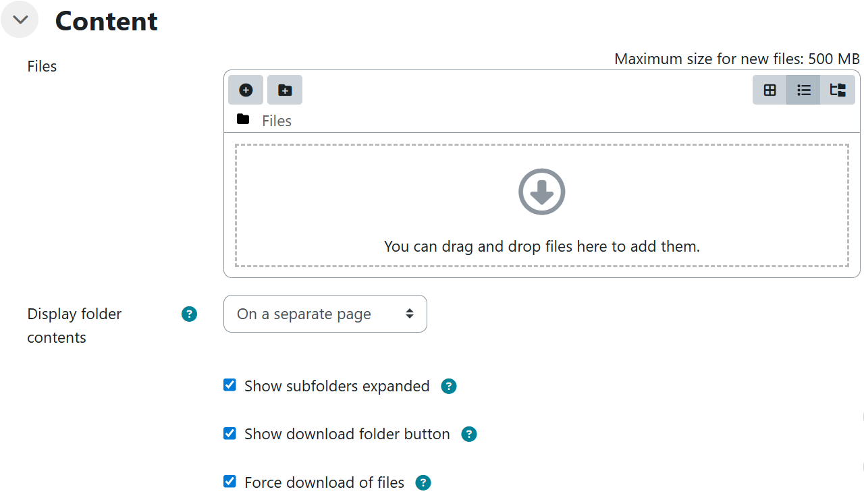The height and width of the screenshot is (504, 864).
Task: Toggle Force download of files checkbox
Action: [x=230, y=482]
